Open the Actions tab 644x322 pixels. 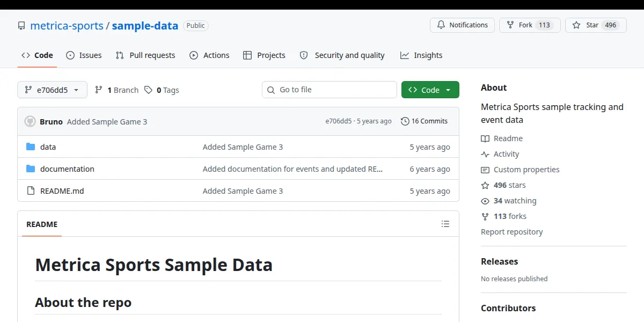pyautogui.click(x=209, y=55)
